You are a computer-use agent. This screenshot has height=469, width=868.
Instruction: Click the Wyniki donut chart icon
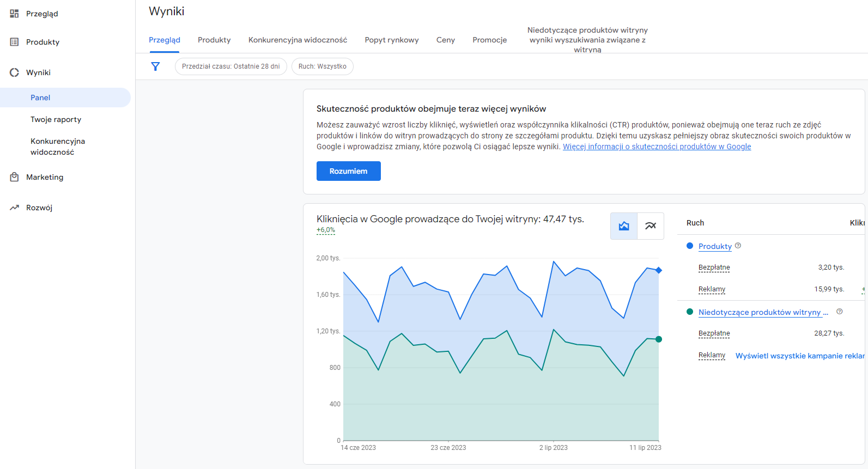pyautogui.click(x=14, y=72)
